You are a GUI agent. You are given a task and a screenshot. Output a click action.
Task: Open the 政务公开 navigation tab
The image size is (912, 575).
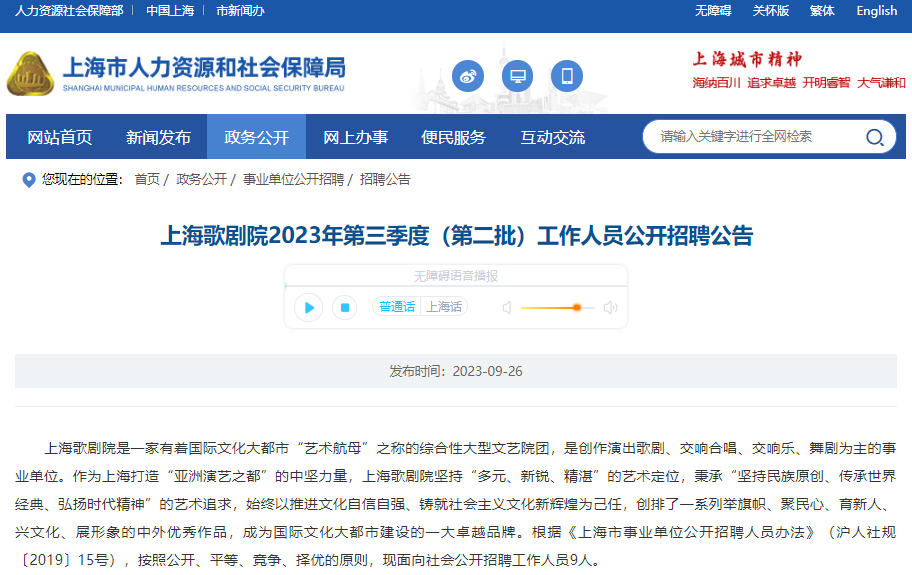[x=256, y=137]
